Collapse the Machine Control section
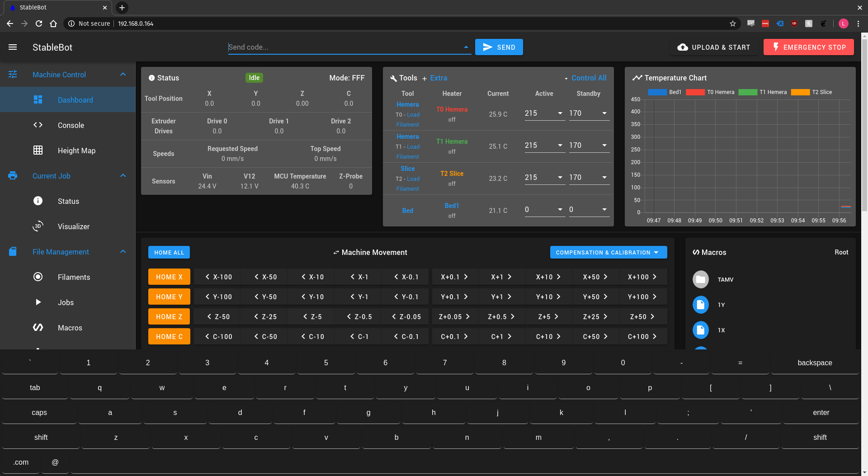 [123, 74]
